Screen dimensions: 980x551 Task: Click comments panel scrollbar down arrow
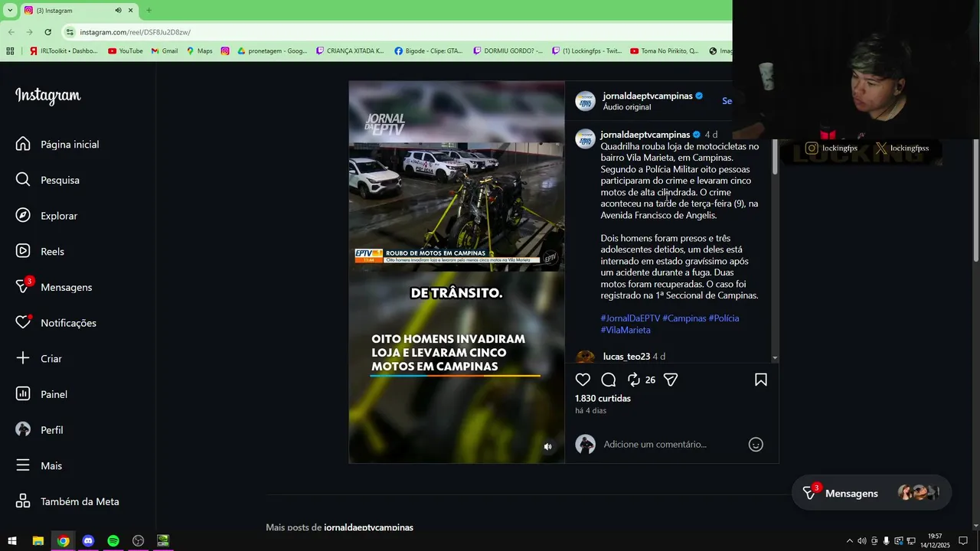[x=775, y=358]
